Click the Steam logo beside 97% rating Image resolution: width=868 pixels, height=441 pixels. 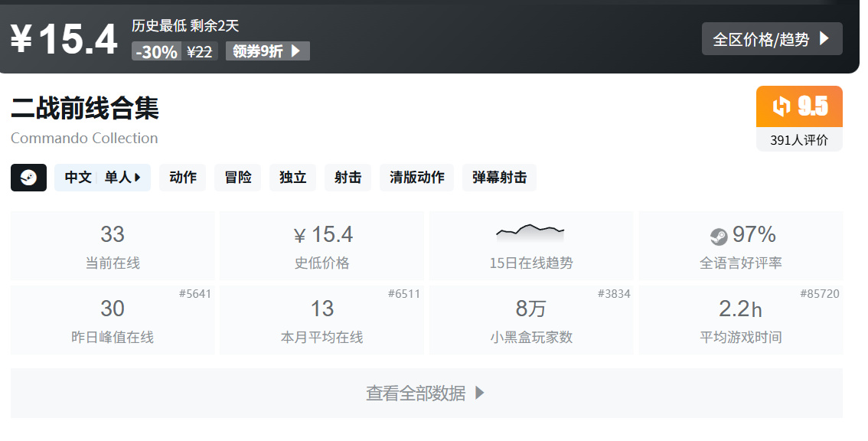[719, 237]
